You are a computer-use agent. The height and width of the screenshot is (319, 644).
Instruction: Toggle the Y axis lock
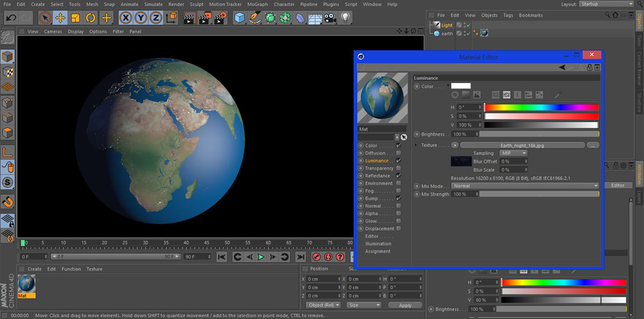pos(141,18)
